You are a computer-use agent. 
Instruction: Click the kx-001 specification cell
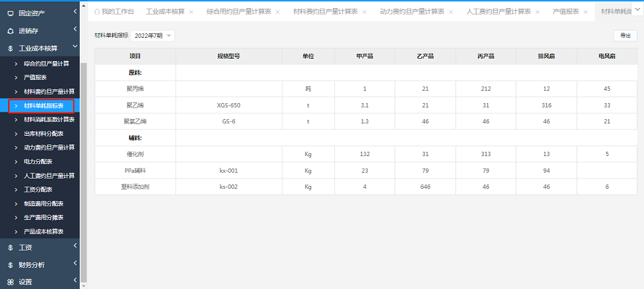click(228, 171)
